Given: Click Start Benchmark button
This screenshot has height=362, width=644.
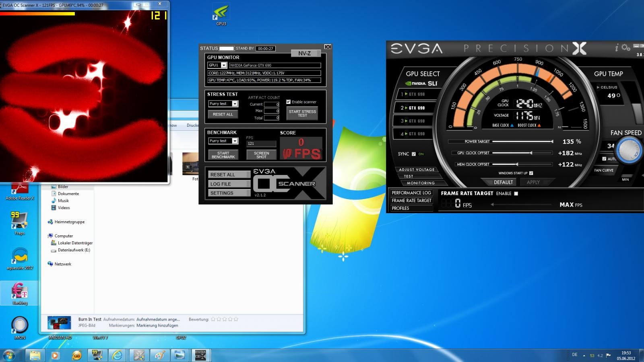Looking at the screenshot, I should pos(223,155).
